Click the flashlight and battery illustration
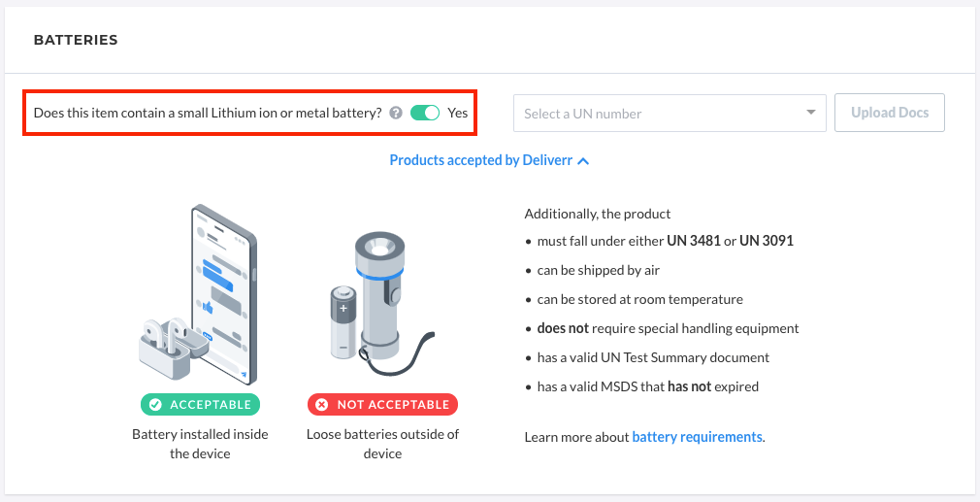980x502 pixels. point(382,305)
